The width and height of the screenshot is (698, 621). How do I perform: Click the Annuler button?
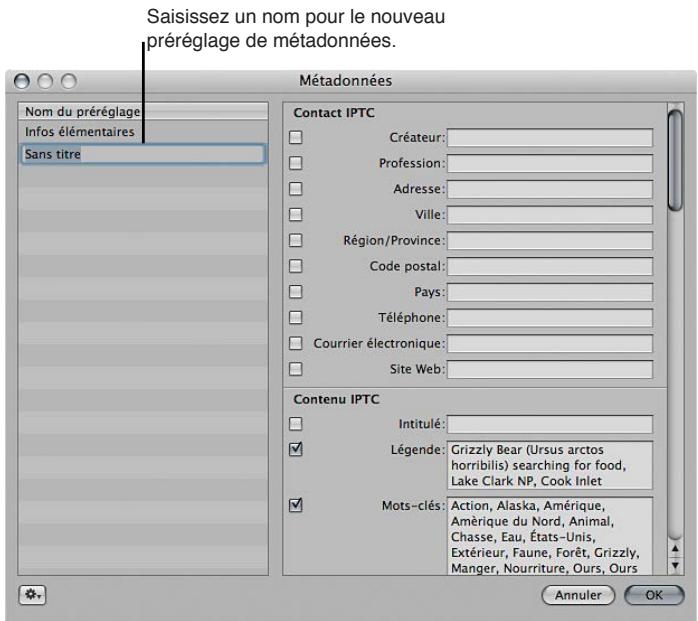[x=578, y=595]
